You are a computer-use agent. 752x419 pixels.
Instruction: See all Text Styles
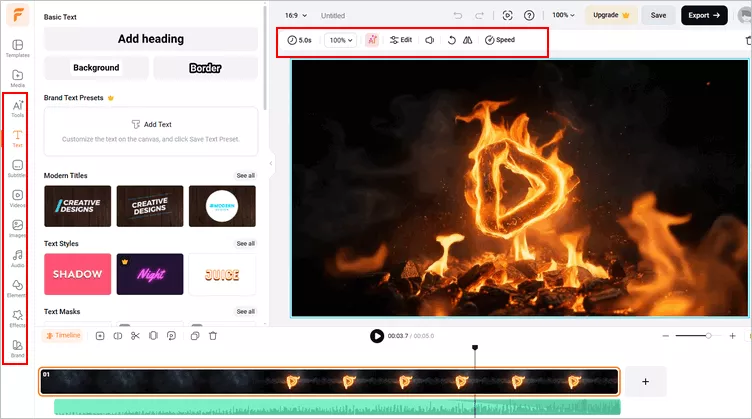point(246,244)
